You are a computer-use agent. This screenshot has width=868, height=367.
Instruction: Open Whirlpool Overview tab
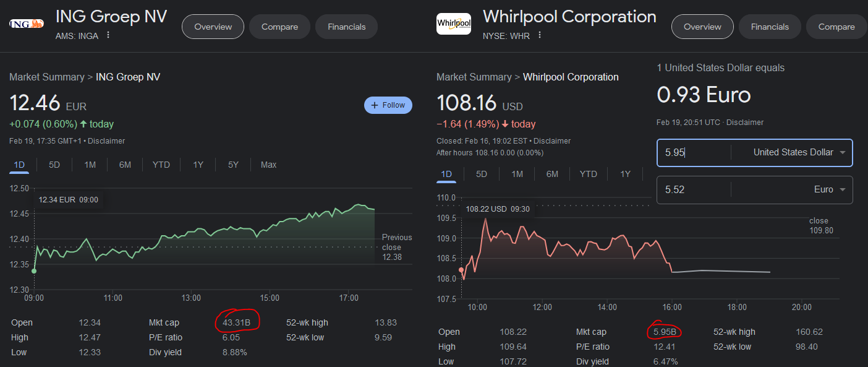(x=702, y=27)
